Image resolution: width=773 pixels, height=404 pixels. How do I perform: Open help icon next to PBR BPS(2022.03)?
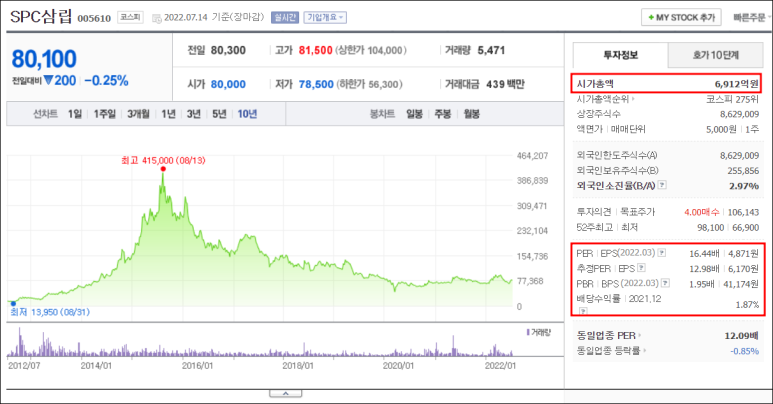tap(665, 283)
